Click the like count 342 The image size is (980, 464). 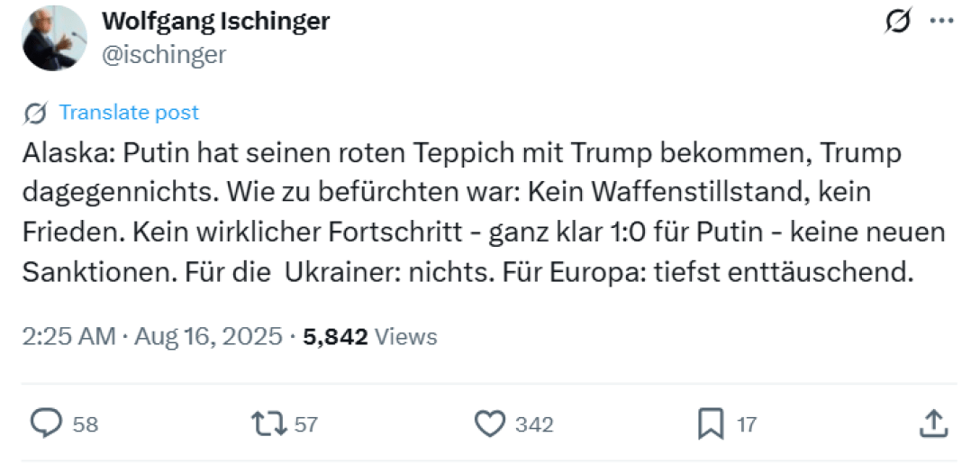[534, 423]
